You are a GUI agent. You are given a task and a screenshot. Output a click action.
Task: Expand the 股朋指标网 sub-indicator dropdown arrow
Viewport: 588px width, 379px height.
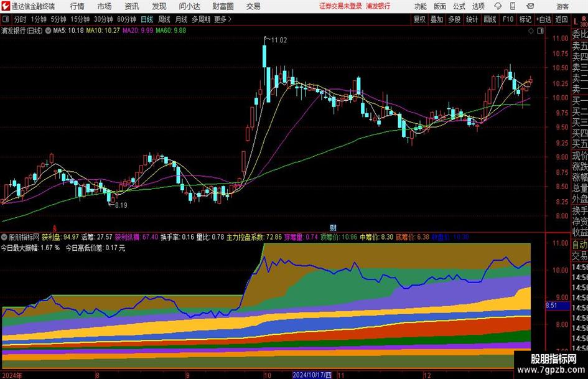point(4,236)
